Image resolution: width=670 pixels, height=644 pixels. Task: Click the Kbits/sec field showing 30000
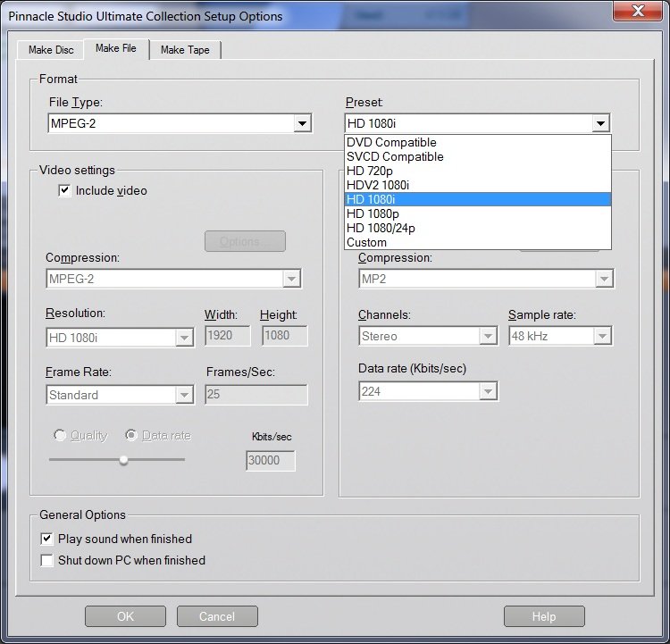[x=271, y=461]
